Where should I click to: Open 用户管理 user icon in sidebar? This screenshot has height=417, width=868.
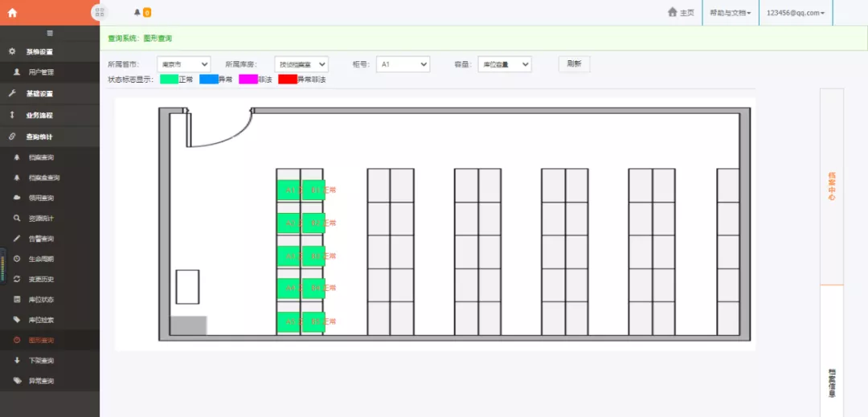18,72
